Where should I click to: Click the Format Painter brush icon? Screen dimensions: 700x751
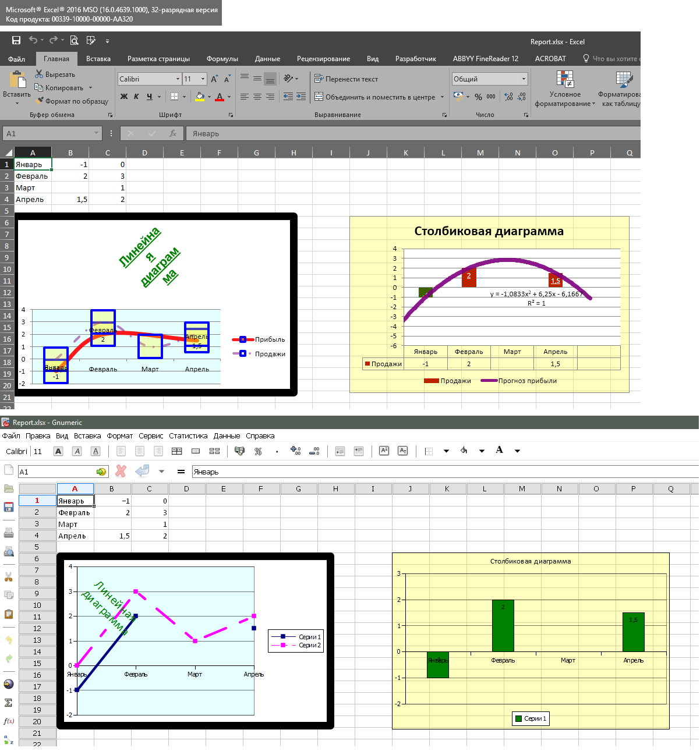click(39, 101)
